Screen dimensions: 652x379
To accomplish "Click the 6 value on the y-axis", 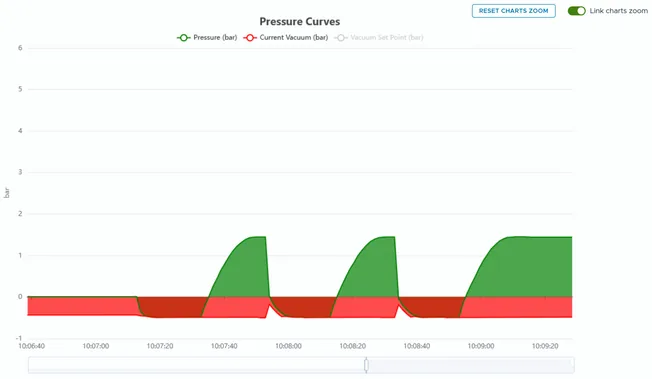I will pos(20,48).
